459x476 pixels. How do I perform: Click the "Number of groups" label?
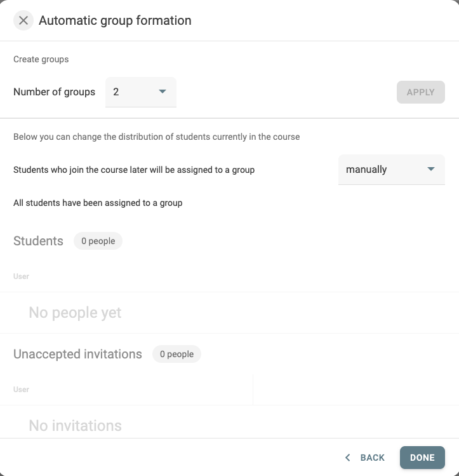point(54,92)
